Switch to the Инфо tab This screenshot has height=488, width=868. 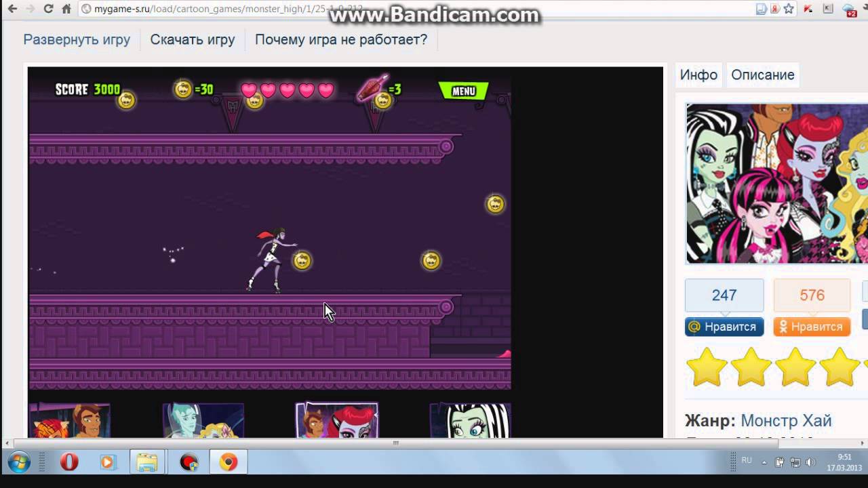[698, 75]
